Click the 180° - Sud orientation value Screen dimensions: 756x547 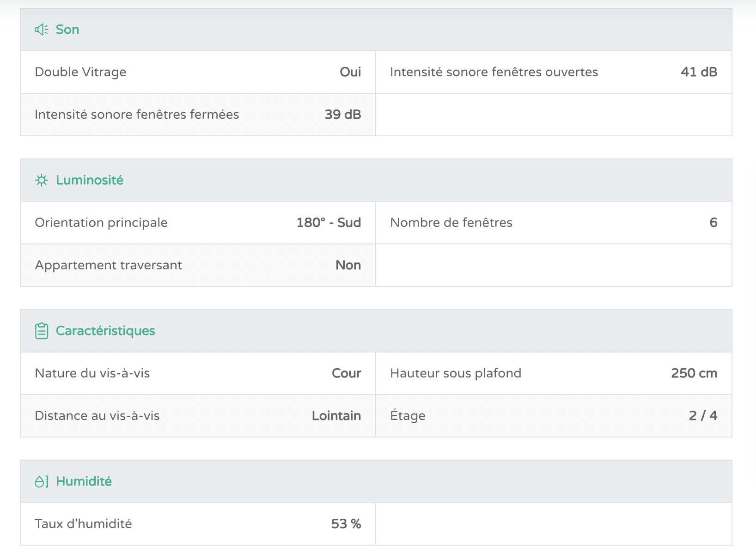[329, 223]
